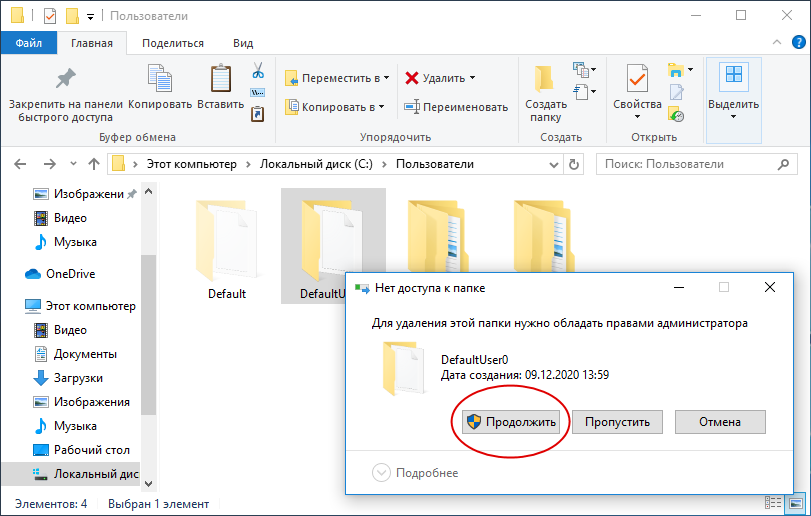Click navigation pane scroll up arrow
Screen dimensions: 811x516
[x=148, y=192]
